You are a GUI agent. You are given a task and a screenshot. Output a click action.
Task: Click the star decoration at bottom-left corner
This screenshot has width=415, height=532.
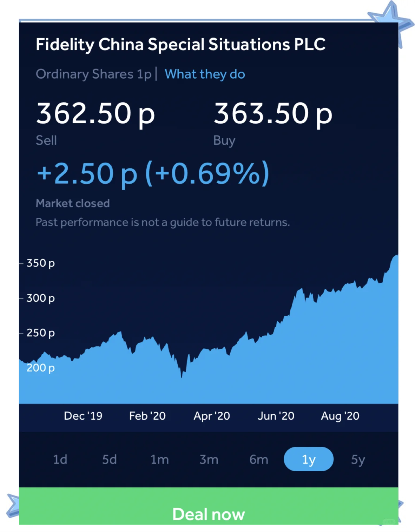click(x=13, y=505)
